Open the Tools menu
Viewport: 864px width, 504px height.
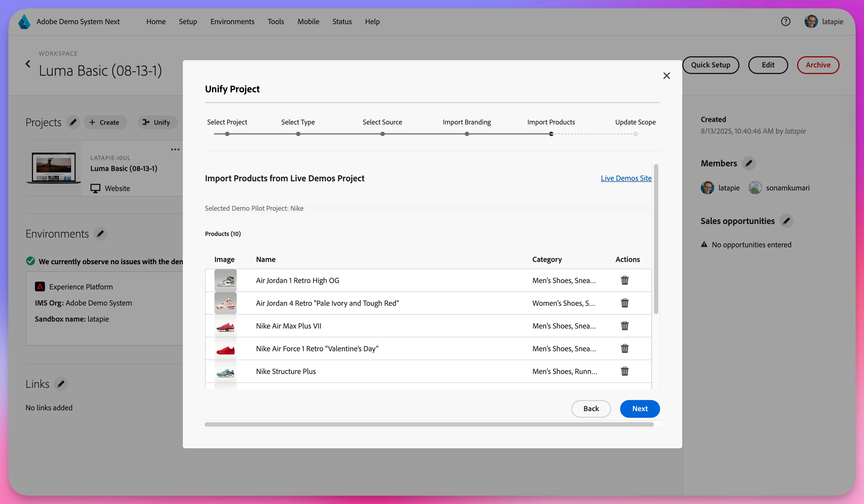(x=276, y=22)
